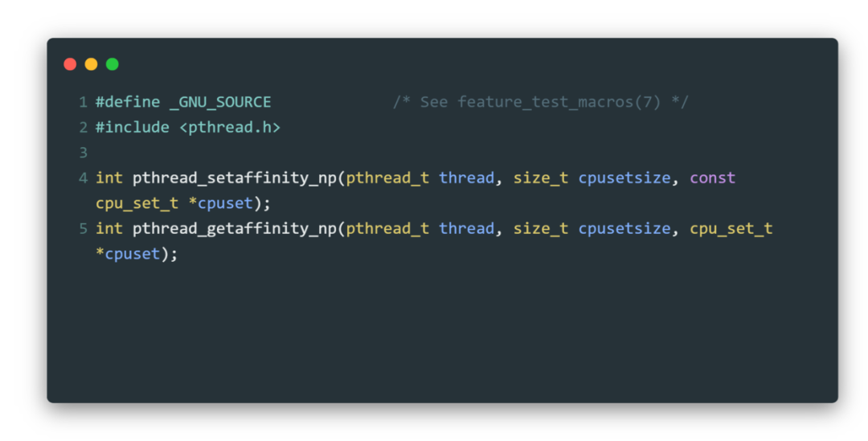Select line number 4 in the gutter
868x441 pixels.
pos(83,178)
